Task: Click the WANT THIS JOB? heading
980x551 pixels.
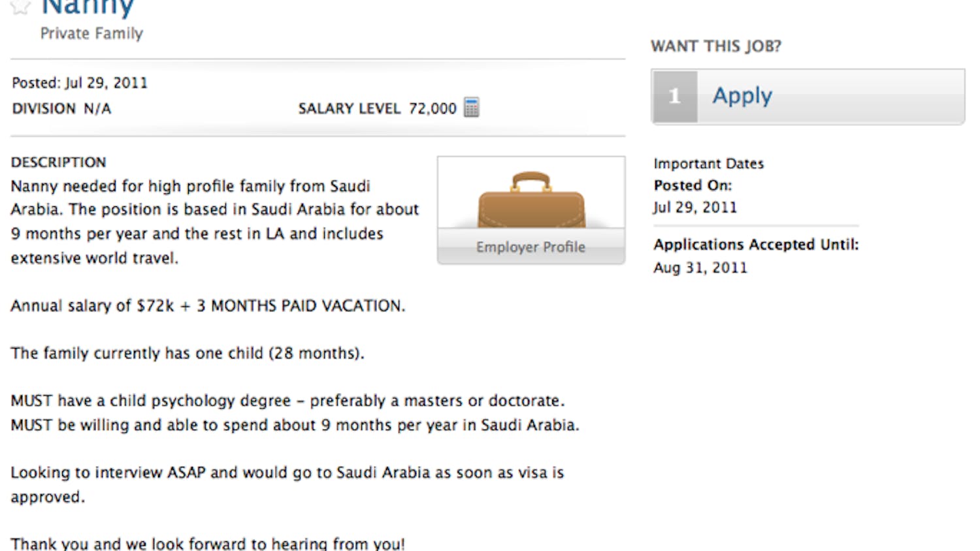Action: 715,46
